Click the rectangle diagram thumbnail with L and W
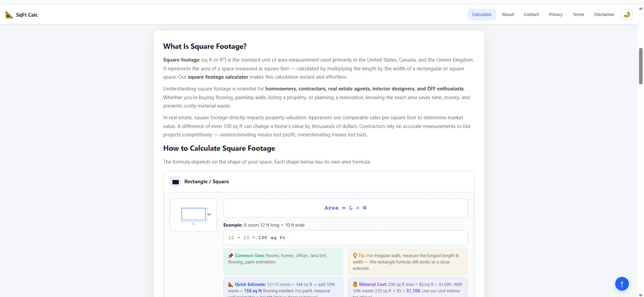 click(x=193, y=215)
